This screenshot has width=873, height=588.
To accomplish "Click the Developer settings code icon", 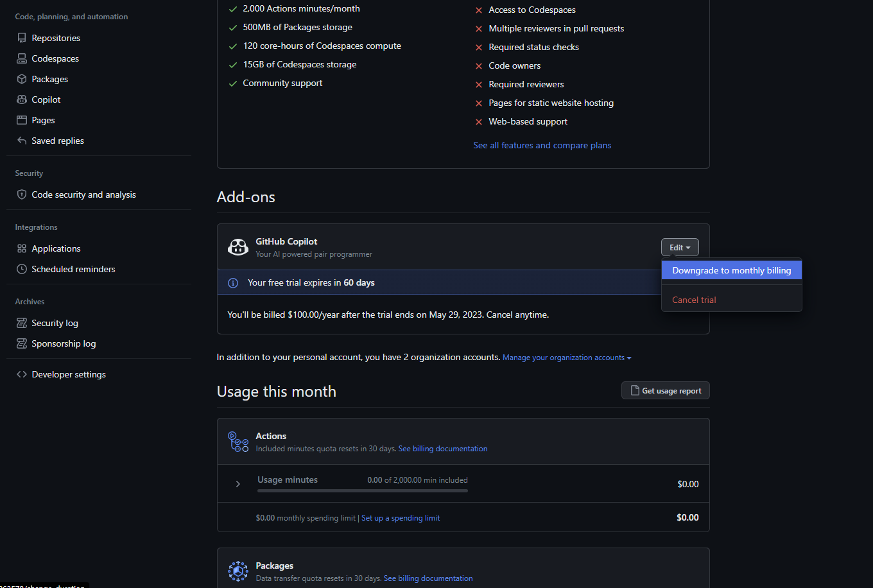I will pos(22,374).
